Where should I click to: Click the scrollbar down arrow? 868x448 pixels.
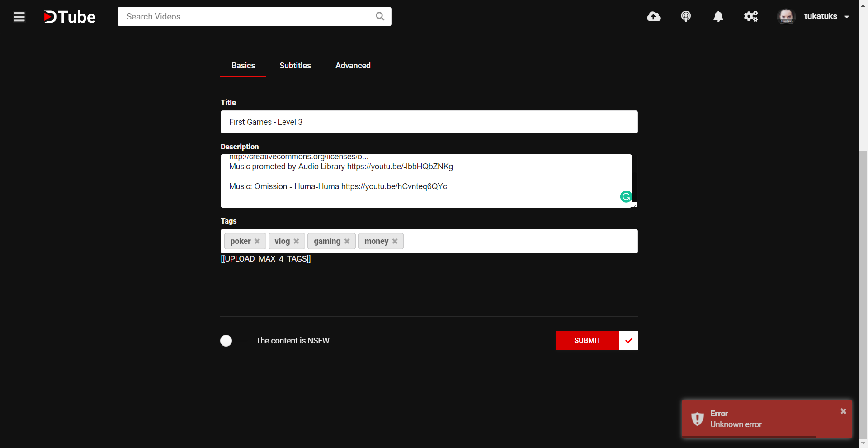(863, 443)
